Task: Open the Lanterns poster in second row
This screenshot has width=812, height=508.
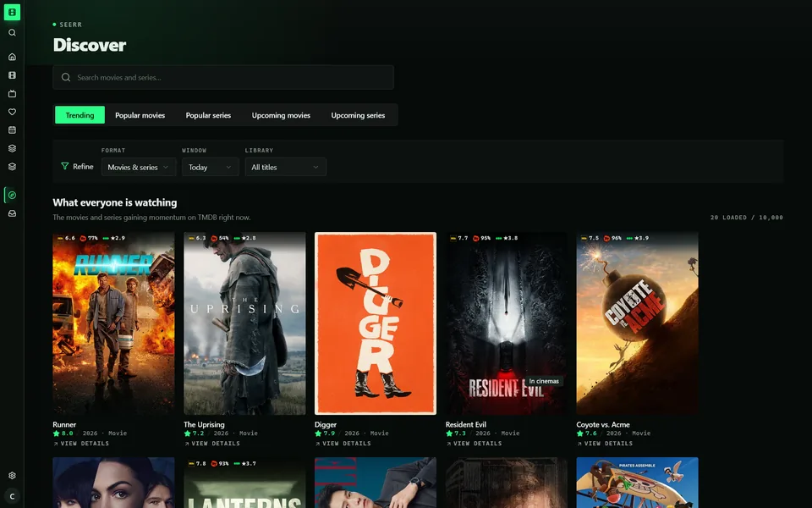Action: coord(244,483)
